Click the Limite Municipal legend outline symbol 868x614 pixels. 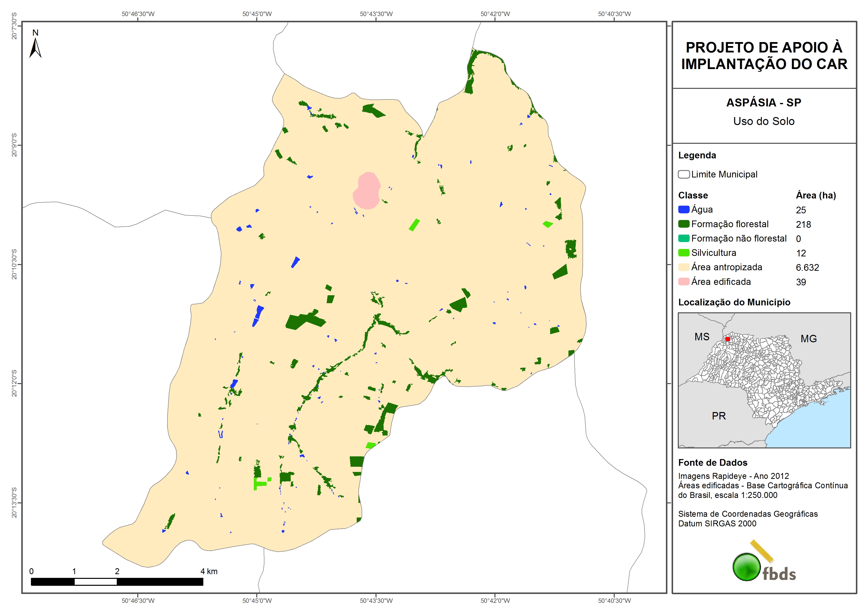[683, 174]
